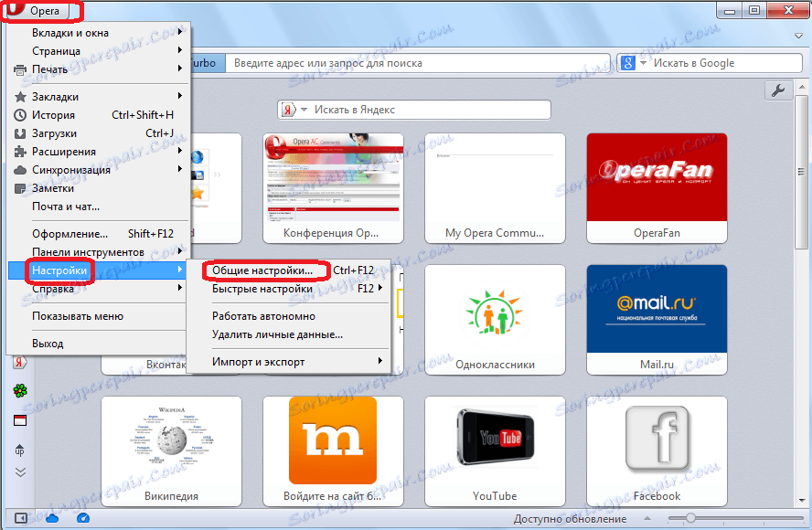
Task: Expand the Синхронизация submenu arrow
Action: tap(180, 169)
